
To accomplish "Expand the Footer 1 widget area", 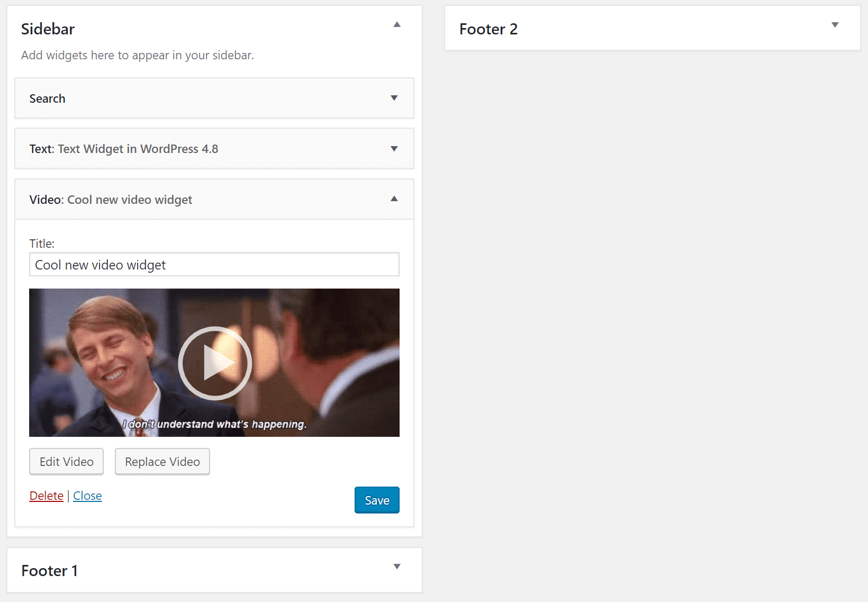I will (396, 566).
